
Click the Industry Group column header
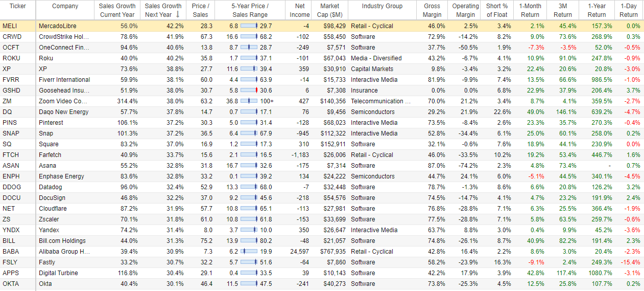point(382,6)
